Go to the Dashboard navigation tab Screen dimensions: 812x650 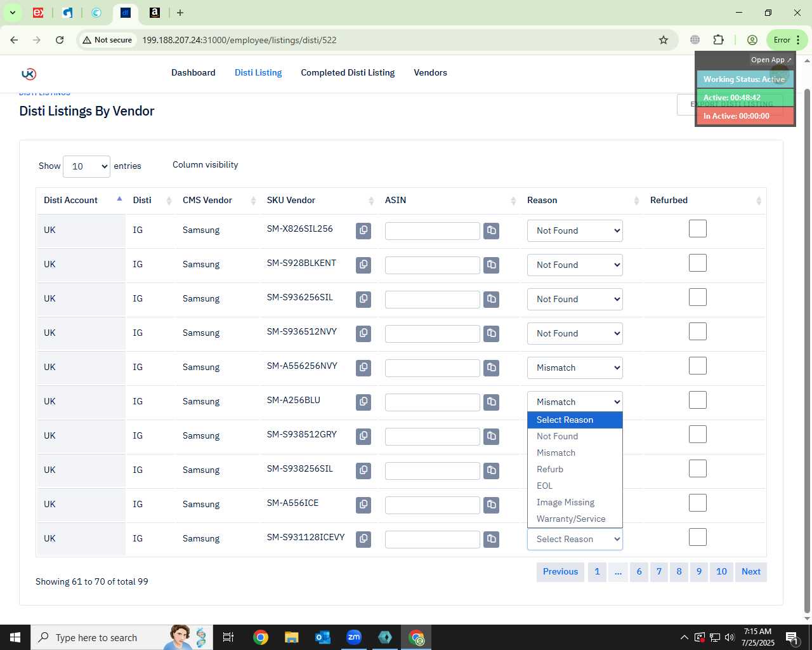[193, 72]
